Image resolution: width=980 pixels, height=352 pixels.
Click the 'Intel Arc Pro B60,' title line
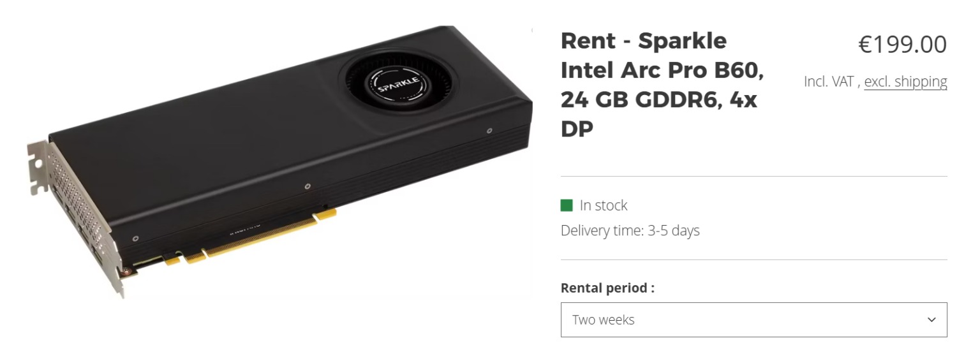click(x=662, y=71)
